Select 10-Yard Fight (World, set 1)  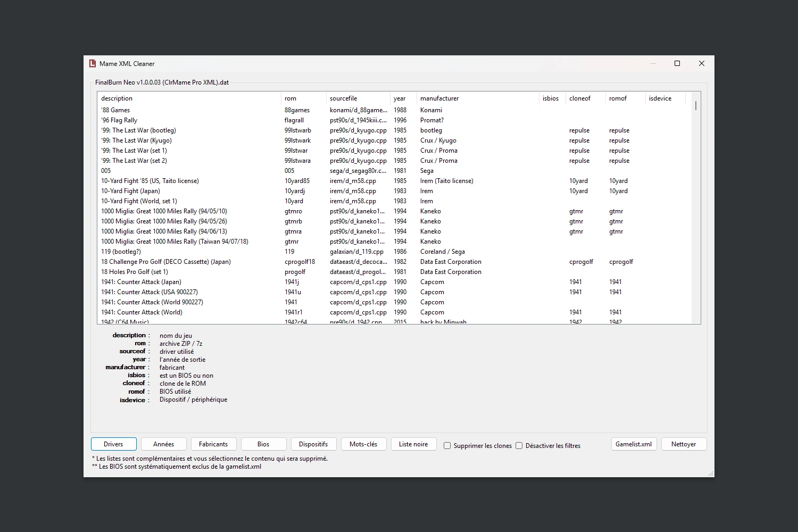point(395,201)
